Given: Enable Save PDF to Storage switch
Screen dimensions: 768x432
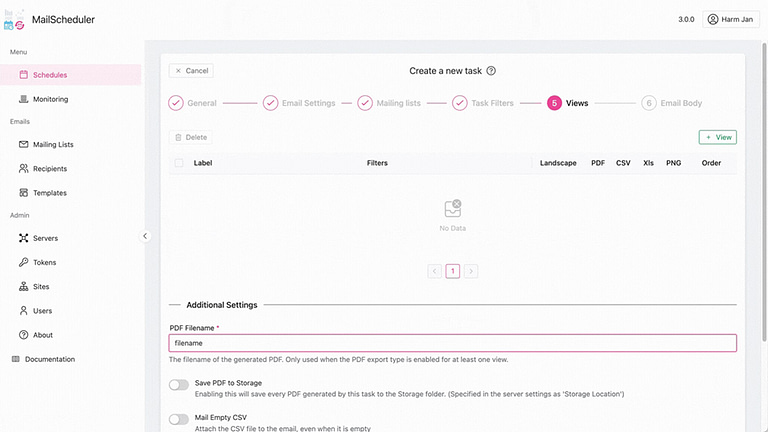Looking at the screenshot, I should click(179, 384).
